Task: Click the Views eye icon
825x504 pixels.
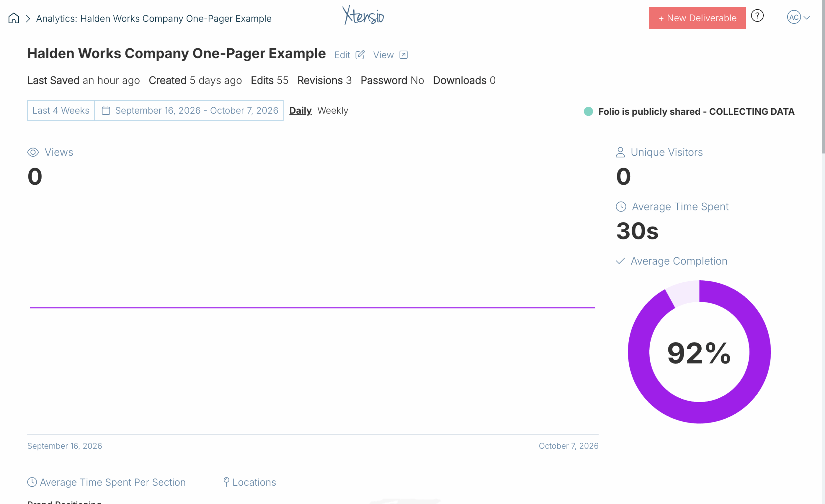Action: pyautogui.click(x=33, y=152)
